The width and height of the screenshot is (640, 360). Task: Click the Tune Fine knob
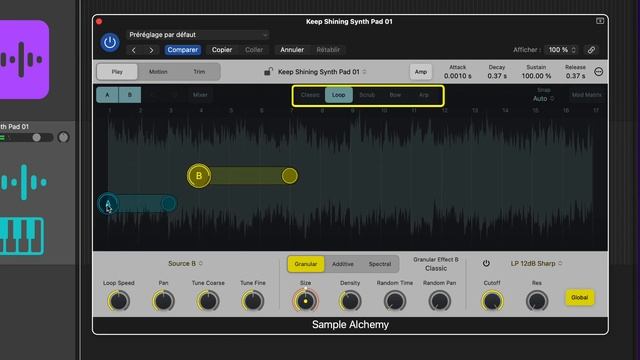pyautogui.click(x=253, y=301)
